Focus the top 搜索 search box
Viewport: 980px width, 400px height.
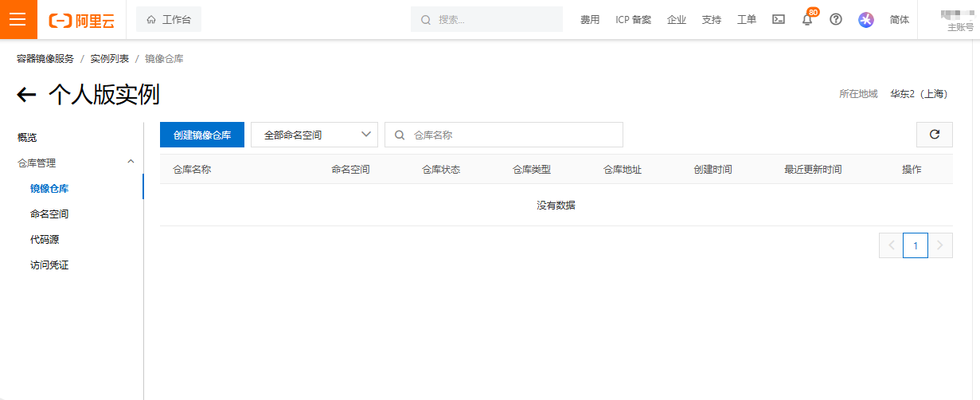coord(486,19)
